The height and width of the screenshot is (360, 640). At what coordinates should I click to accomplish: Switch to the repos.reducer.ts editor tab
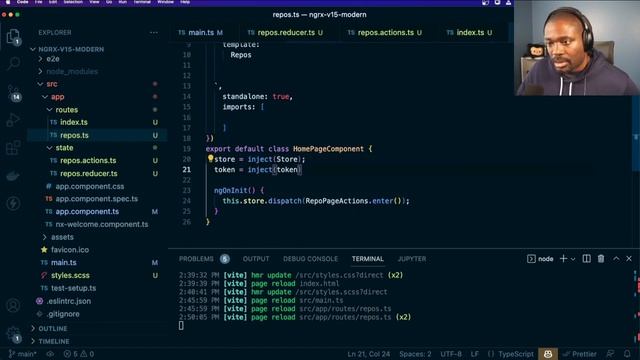tap(285, 32)
